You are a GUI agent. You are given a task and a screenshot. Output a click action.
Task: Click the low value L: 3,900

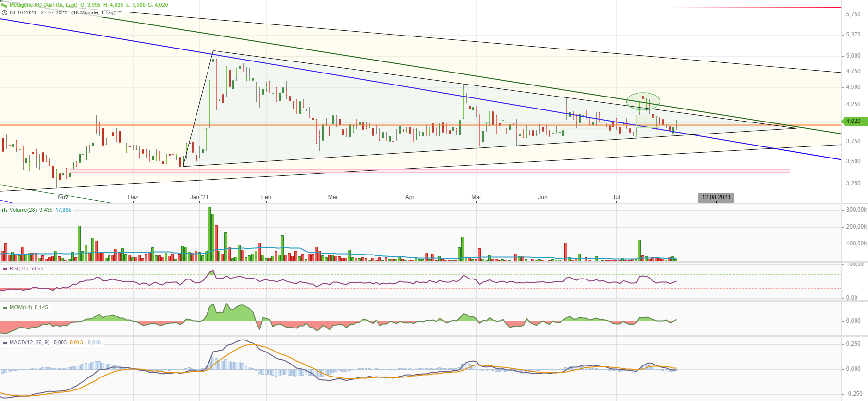pyautogui.click(x=136, y=5)
